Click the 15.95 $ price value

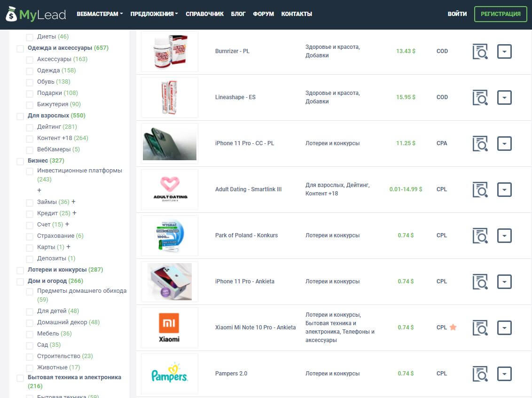406,97
